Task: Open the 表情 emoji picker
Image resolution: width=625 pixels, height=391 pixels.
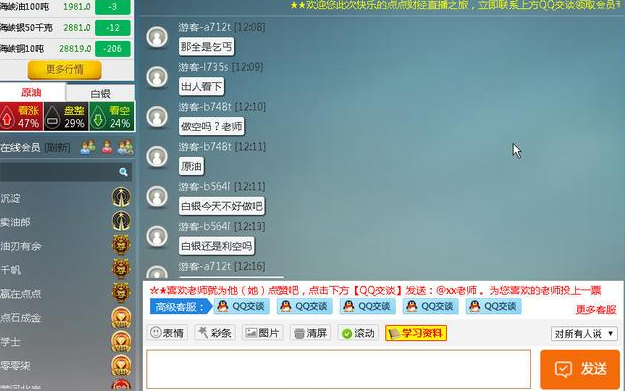Action: click(x=167, y=333)
